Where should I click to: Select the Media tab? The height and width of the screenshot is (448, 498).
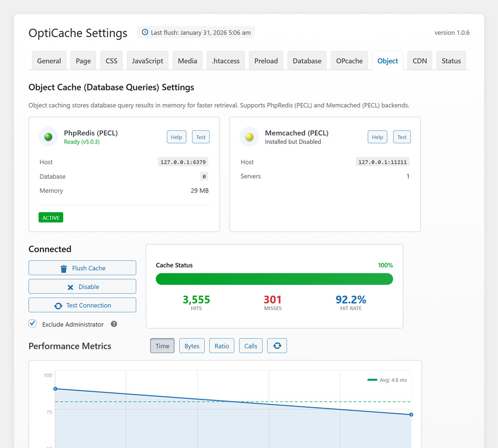click(187, 61)
